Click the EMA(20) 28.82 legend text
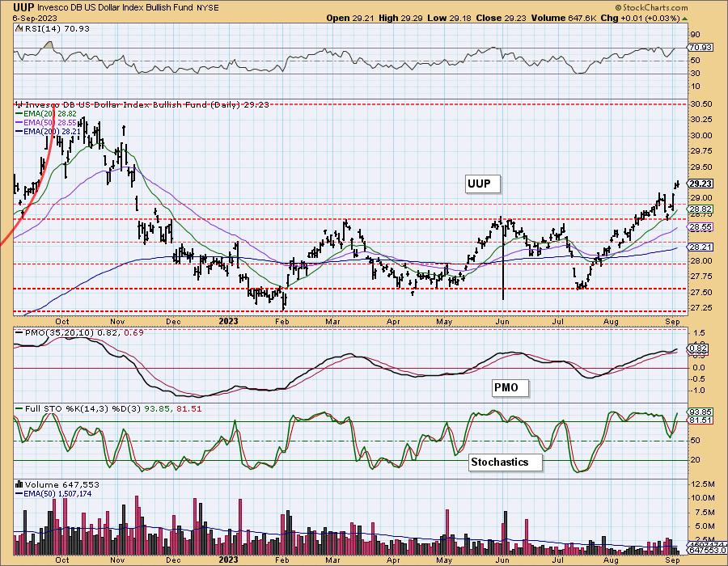This screenshot has width=728, height=566. pos(49,113)
